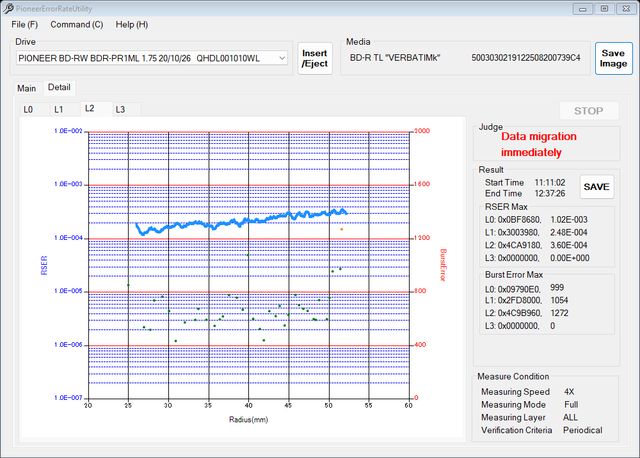Open the File (F) menu

coord(24,24)
